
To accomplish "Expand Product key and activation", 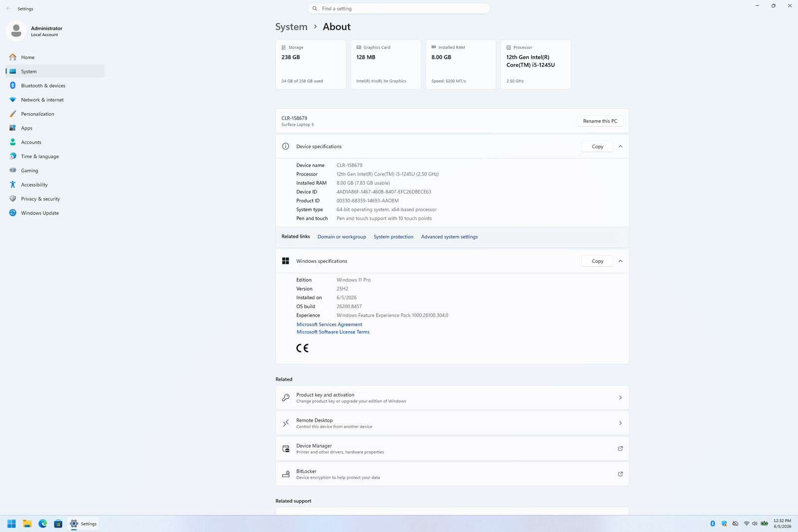I will point(452,397).
